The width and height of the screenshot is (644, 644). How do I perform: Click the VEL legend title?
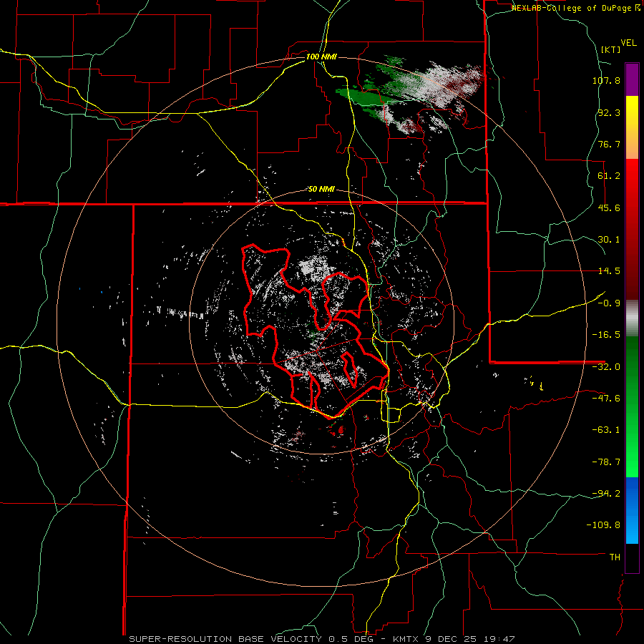(628, 43)
